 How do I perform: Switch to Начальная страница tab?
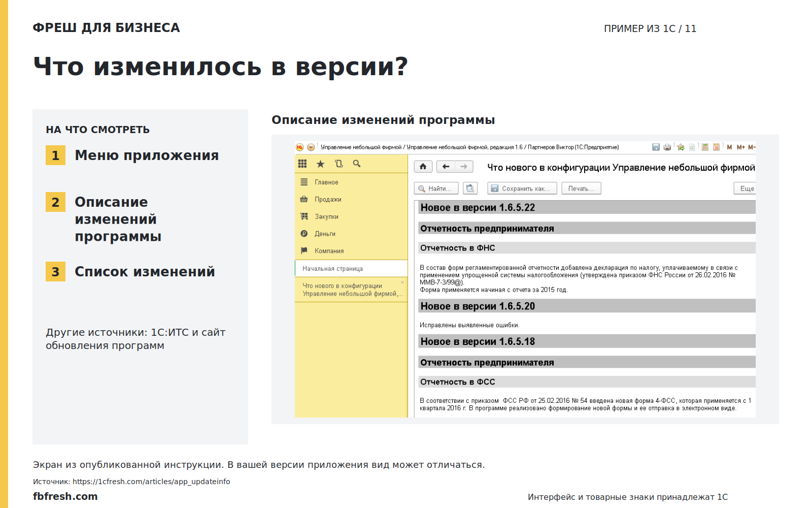(351, 268)
